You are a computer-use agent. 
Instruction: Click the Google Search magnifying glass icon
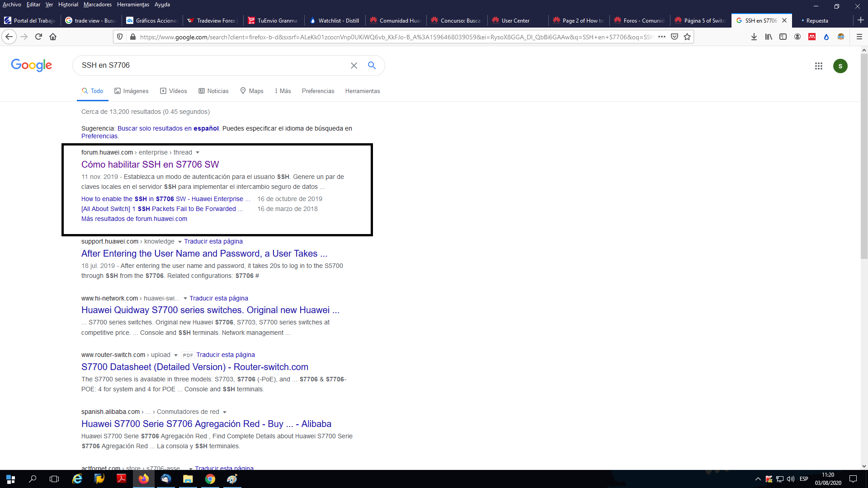coord(372,66)
